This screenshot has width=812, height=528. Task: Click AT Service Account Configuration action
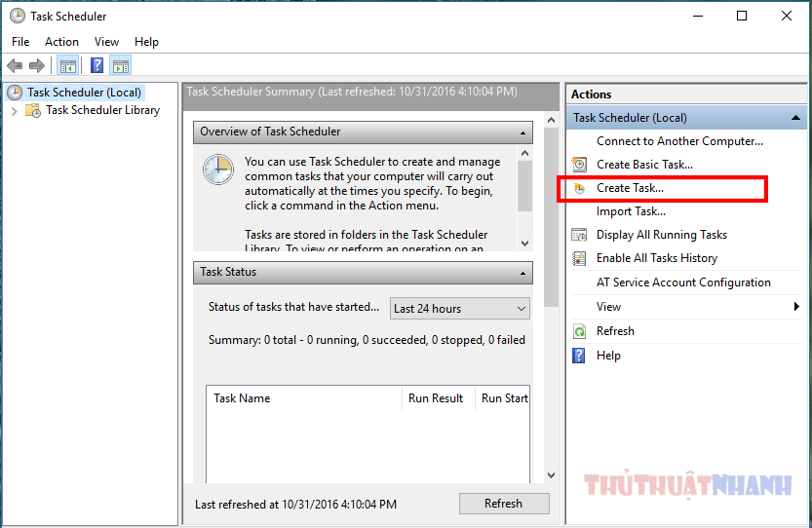tap(683, 283)
